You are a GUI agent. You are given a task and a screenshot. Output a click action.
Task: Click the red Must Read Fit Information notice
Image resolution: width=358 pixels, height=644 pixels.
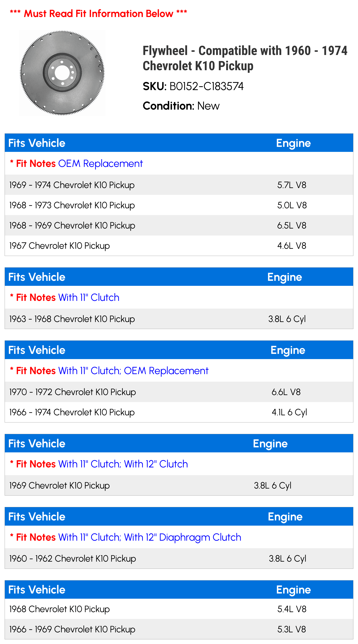98,13
